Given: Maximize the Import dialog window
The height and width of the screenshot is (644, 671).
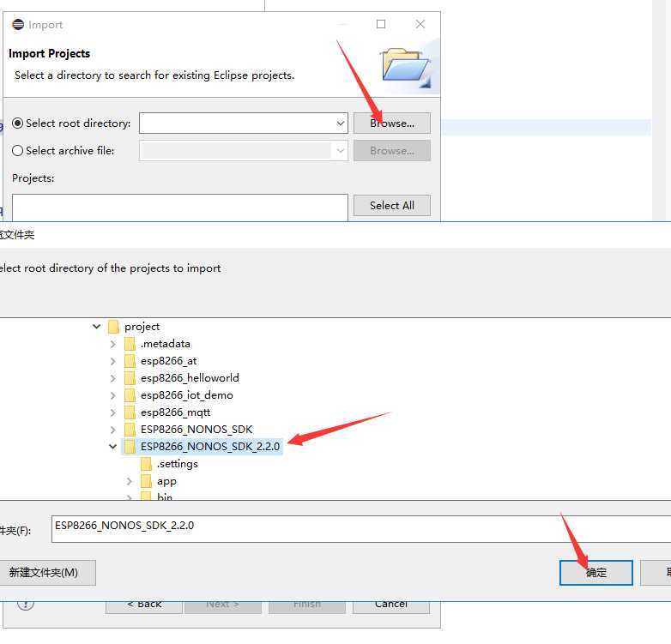Looking at the screenshot, I should (x=381, y=24).
